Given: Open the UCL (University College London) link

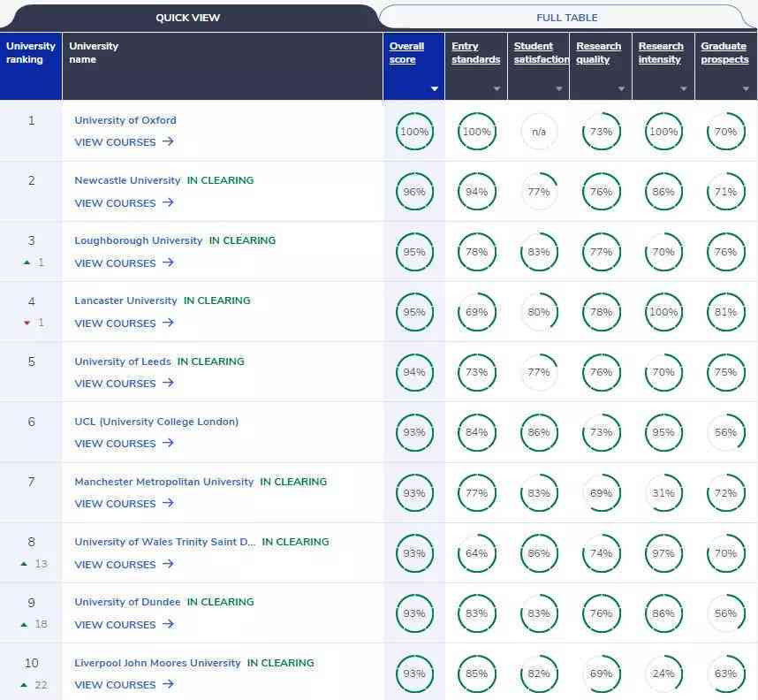Looking at the screenshot, I should pyautogui.click(x=156, y=422).
